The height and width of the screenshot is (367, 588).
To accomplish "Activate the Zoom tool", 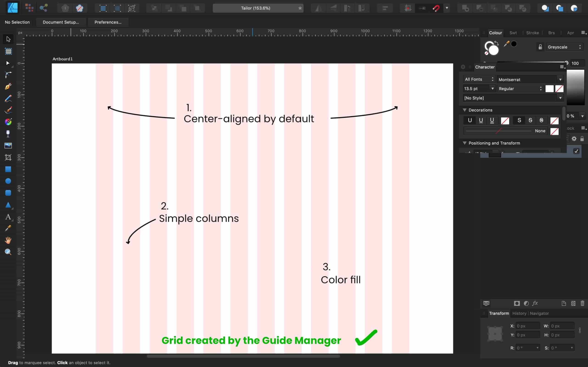I will [8, 252].
